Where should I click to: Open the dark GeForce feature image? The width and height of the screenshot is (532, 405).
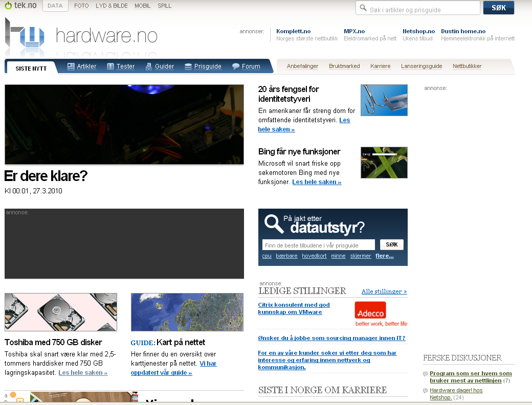pyautogui.click(x=124, y=124)
